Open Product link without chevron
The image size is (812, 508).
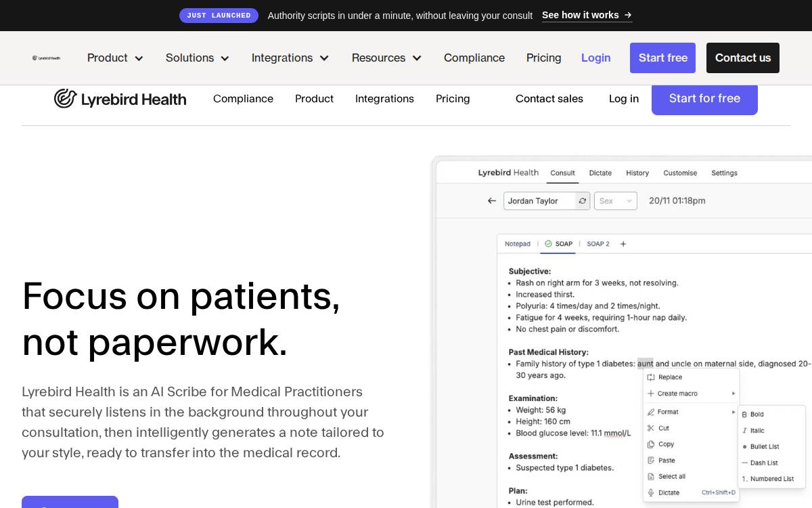click(315, 99)
